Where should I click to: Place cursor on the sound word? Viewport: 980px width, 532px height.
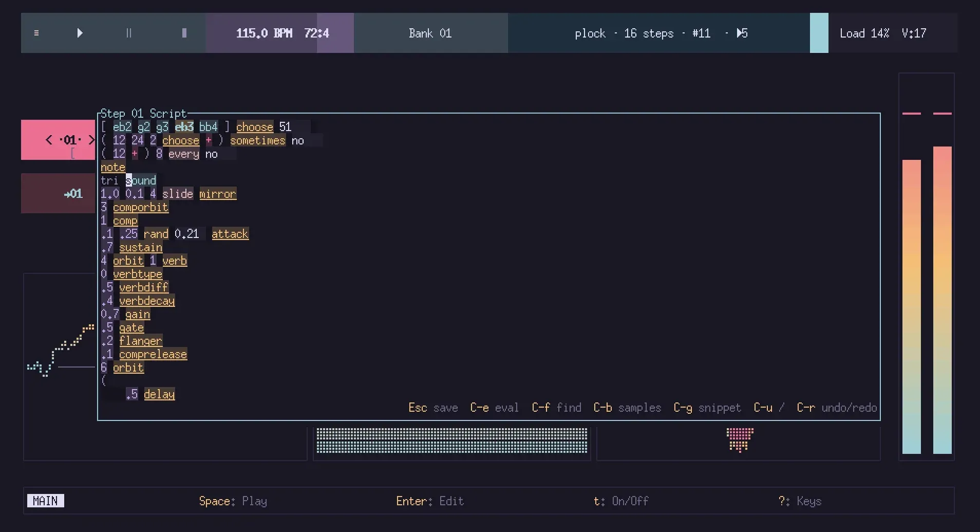tap(141, 180)
